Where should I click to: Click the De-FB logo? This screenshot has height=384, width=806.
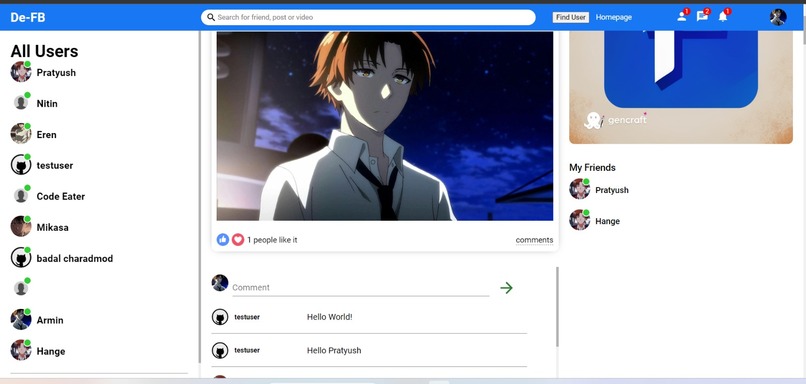28,17
